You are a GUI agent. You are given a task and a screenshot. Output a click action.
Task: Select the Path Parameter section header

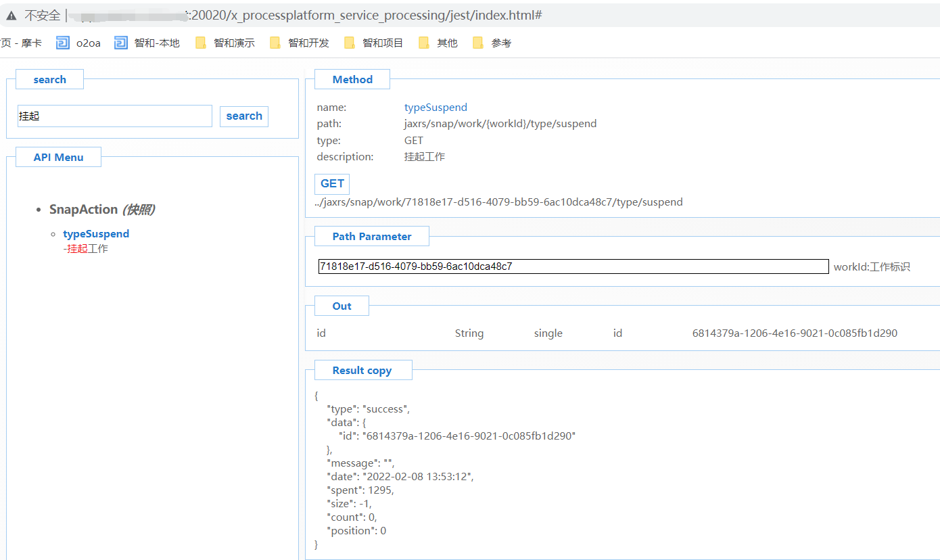[371, 237]
